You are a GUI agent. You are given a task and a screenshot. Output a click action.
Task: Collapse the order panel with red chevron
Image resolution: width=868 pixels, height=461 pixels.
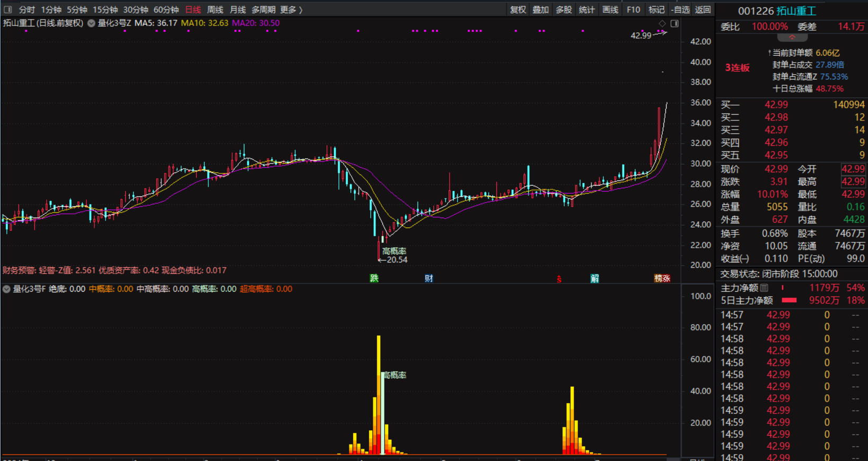click(792, 38)
